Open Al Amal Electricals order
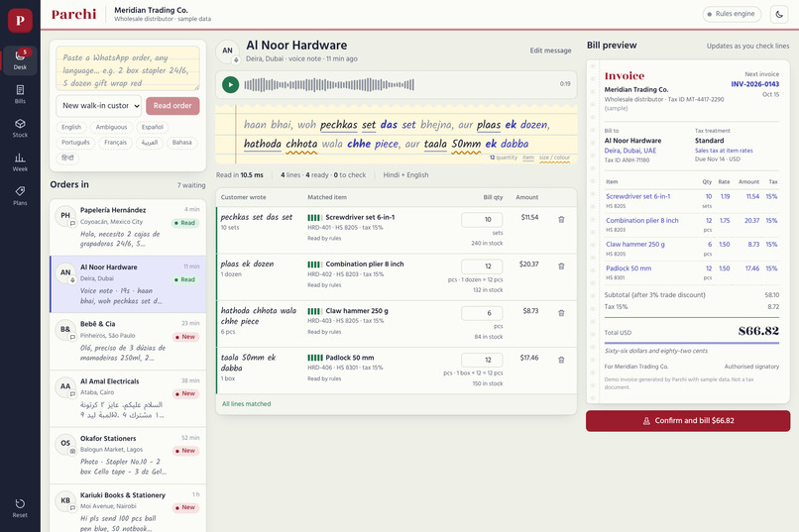This screenshot has height=532, width=799. [x=128, y=398]
